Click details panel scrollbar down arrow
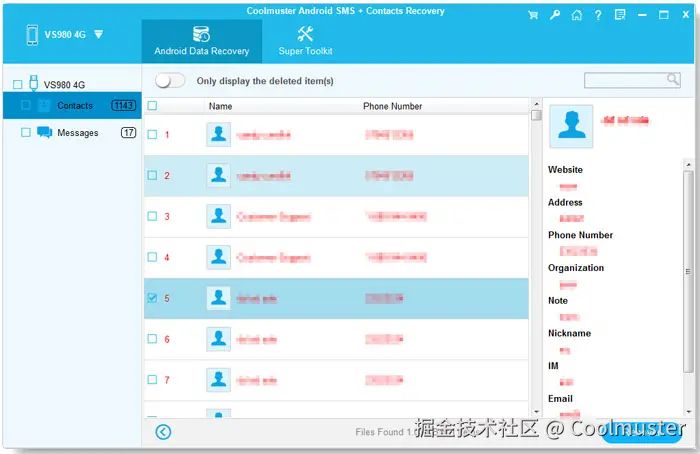The image size is (700, 454). click(688, 412)
